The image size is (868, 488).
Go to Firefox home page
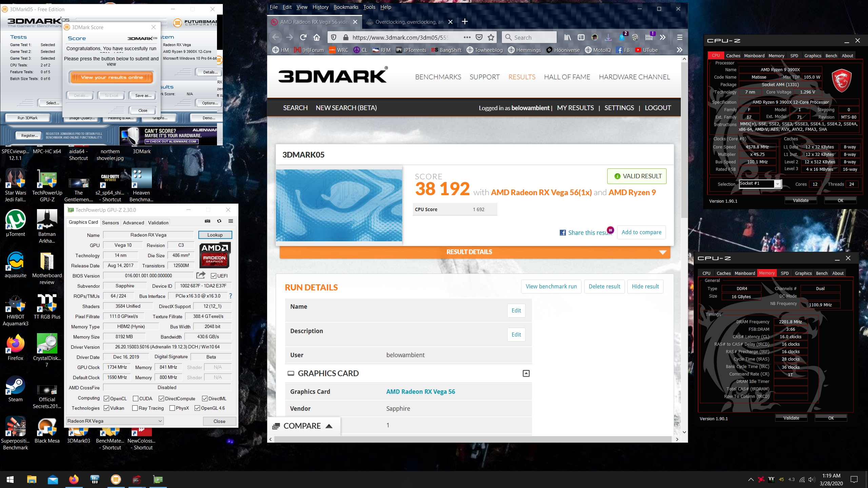(x=317, y=37)
